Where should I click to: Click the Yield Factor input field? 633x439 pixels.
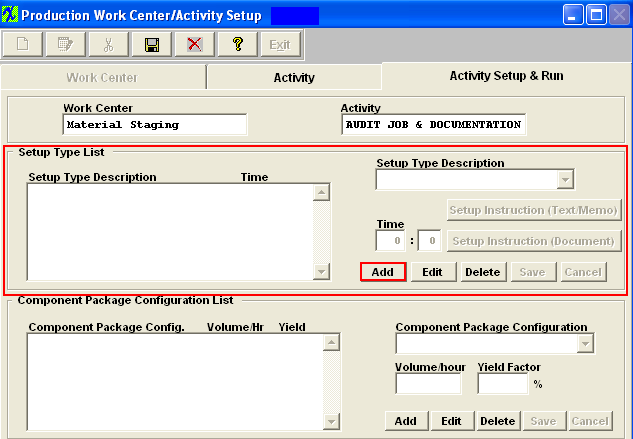503,383
